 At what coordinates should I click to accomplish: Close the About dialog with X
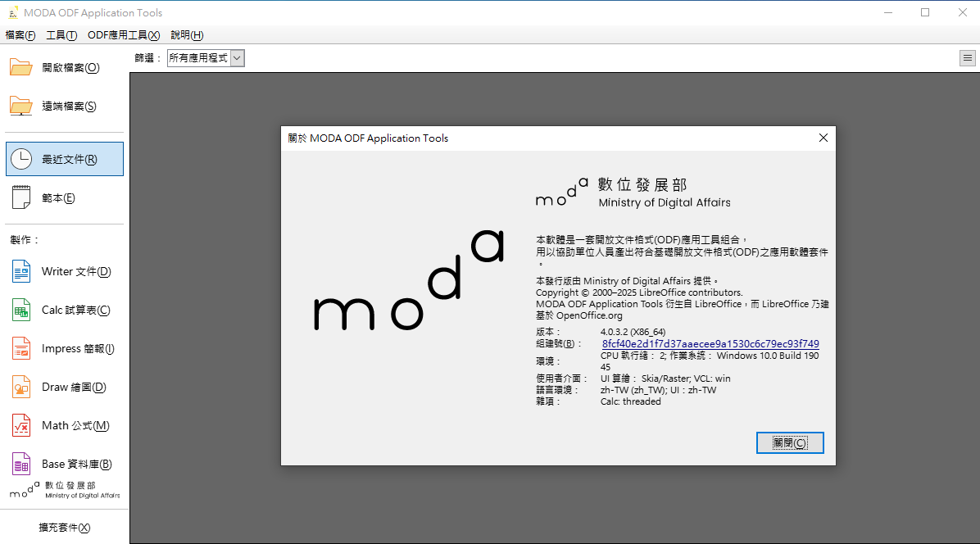(x=823, y=138)
